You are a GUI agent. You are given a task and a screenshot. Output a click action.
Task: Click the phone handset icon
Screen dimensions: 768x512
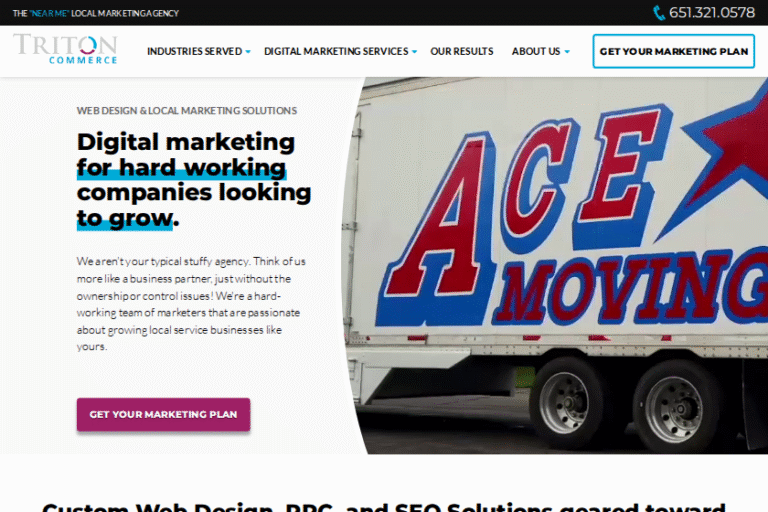pyautogui.click(x=659, y=13)
